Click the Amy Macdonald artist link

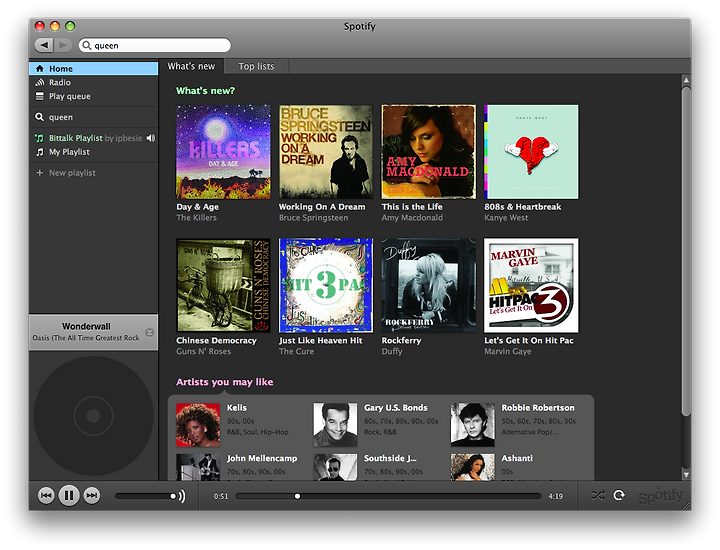(412, 218)
